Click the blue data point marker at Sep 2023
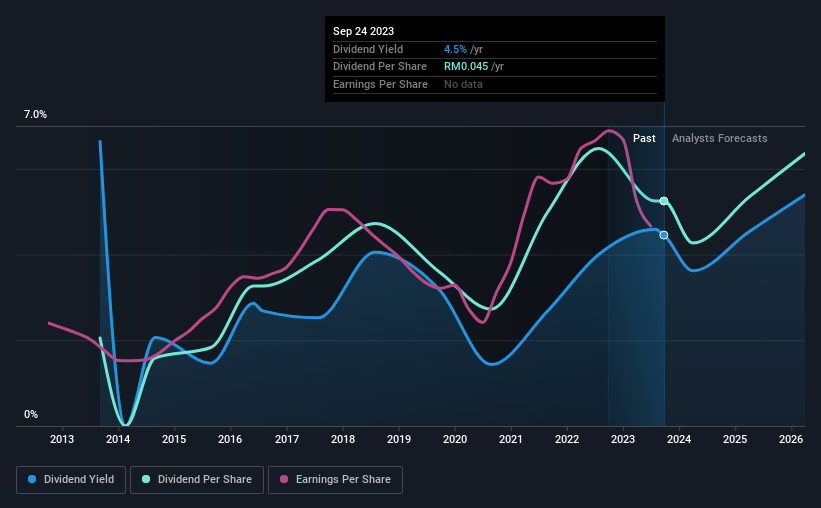Viewport: 821px width, 508px height. [664, 235]
